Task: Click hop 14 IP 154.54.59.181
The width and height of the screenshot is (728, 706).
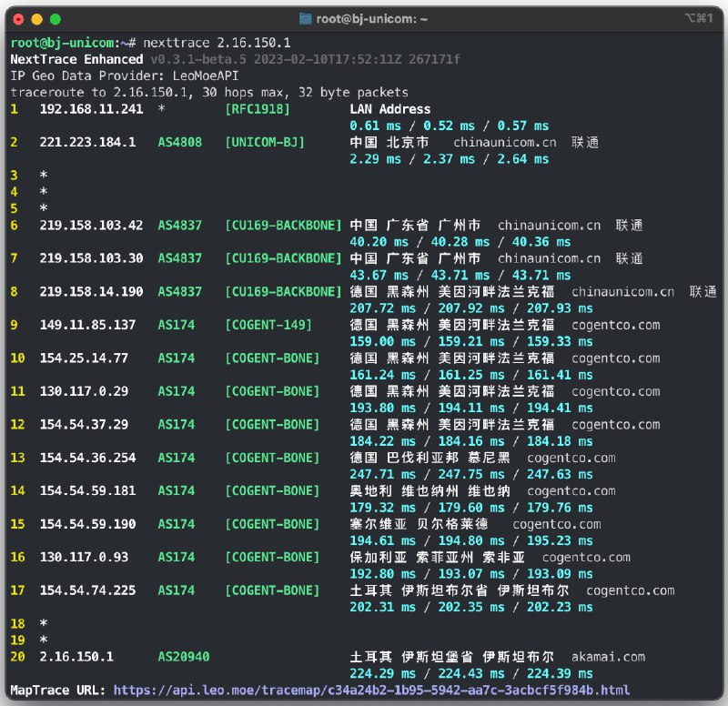Action: click(87, 491)
